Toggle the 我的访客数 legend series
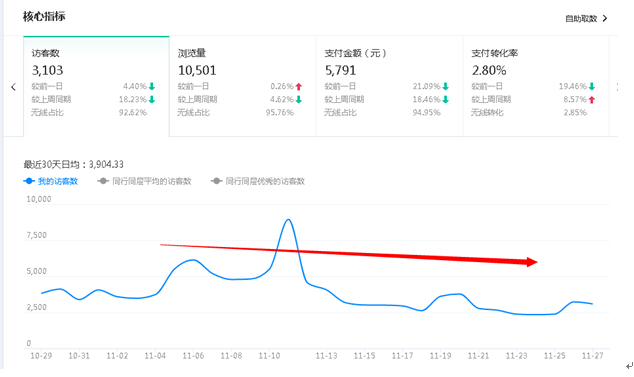 coord(51,181)
